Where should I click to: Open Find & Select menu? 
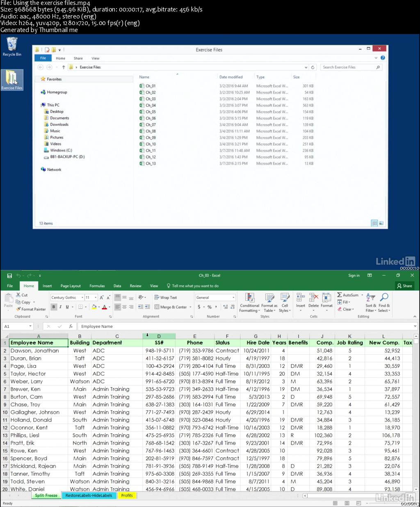point(384,303)
